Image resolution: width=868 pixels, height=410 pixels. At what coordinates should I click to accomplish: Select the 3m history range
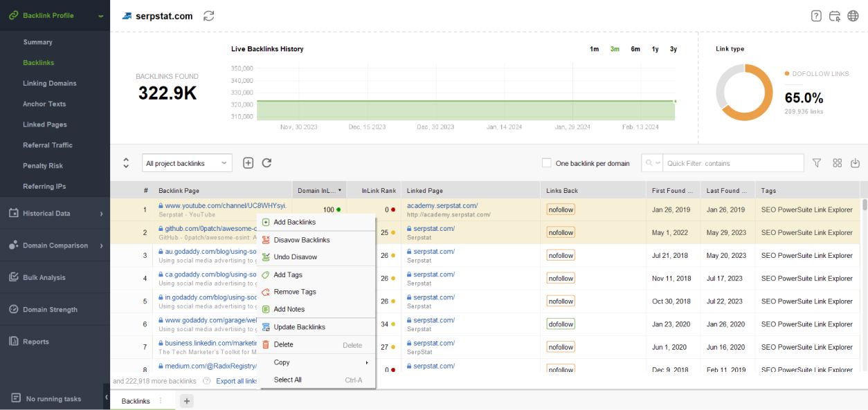point(615,49)
